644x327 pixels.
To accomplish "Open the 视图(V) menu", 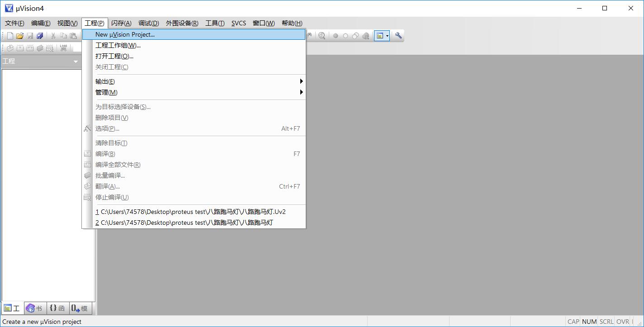I will (x=67, y=23).
